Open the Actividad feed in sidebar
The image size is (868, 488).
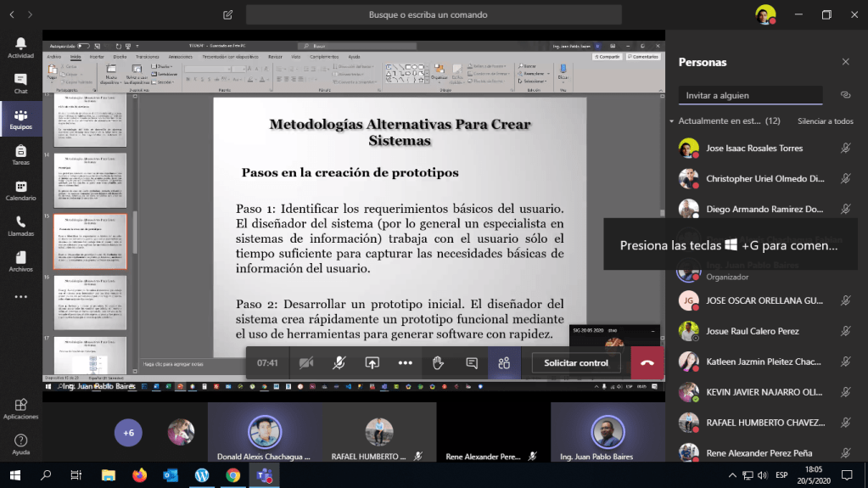20,48
